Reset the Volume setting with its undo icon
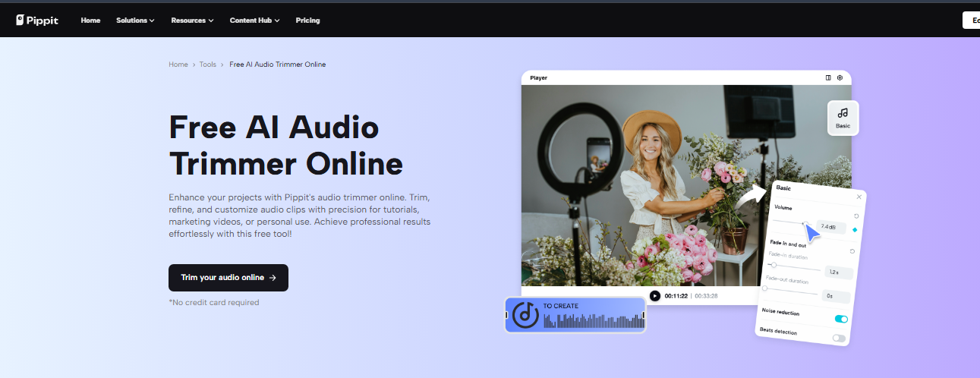 pyautogui.click(x=856, y=216)
